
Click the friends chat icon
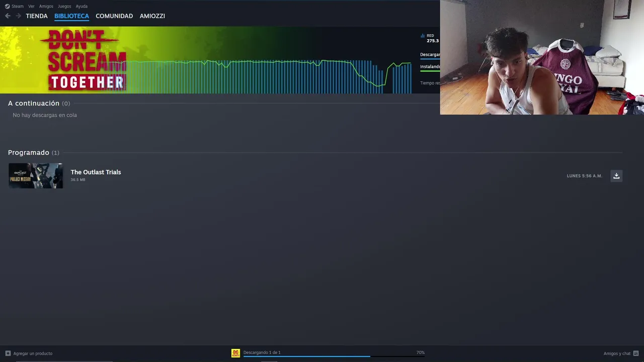click(x=636, y=353)
